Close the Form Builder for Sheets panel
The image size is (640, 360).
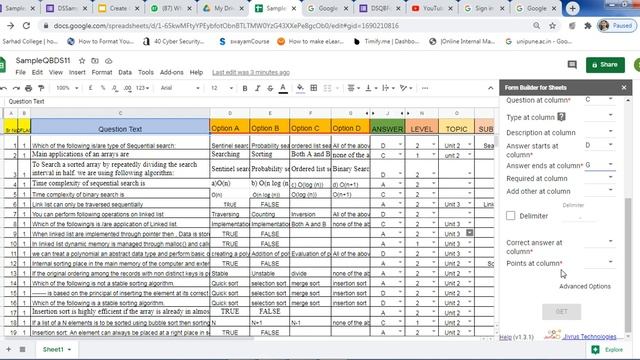tap(624, 87)
